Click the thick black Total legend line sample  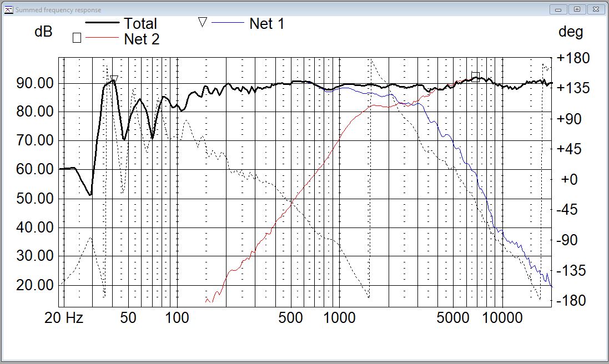(102, 23)
